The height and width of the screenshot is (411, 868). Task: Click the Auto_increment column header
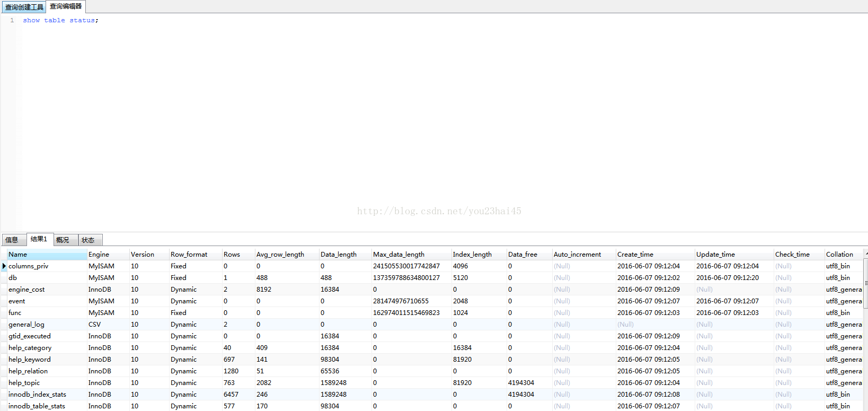coord(584,255)
